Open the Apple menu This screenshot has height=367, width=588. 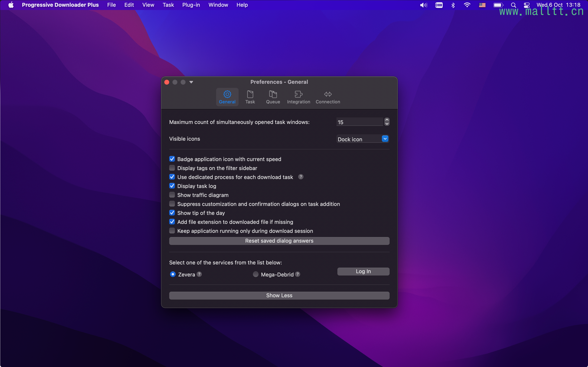point(11,5)
